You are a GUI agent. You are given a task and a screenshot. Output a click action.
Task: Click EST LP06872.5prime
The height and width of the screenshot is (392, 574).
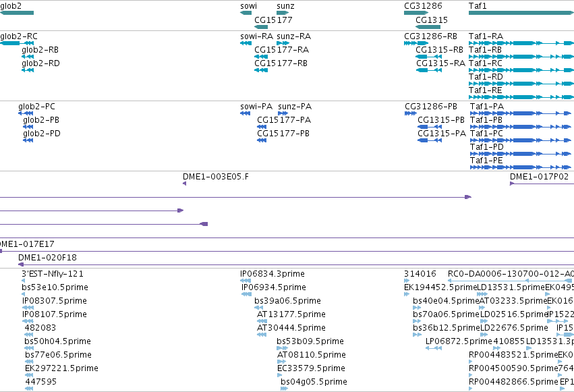click(x=434, y=348)
